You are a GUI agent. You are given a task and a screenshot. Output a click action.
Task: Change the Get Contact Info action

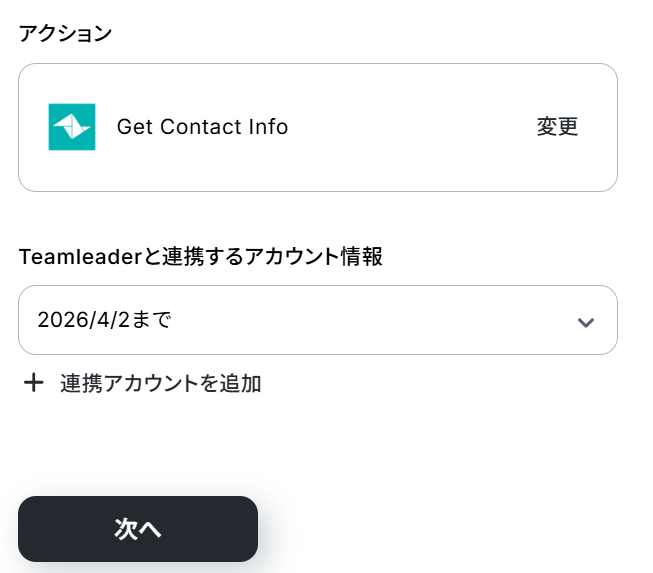[557, 127]
